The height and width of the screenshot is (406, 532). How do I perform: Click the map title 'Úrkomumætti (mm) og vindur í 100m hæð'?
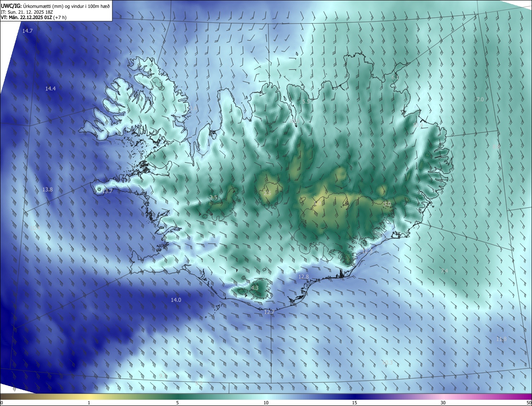pyautogui.click(x=66, y=5)
